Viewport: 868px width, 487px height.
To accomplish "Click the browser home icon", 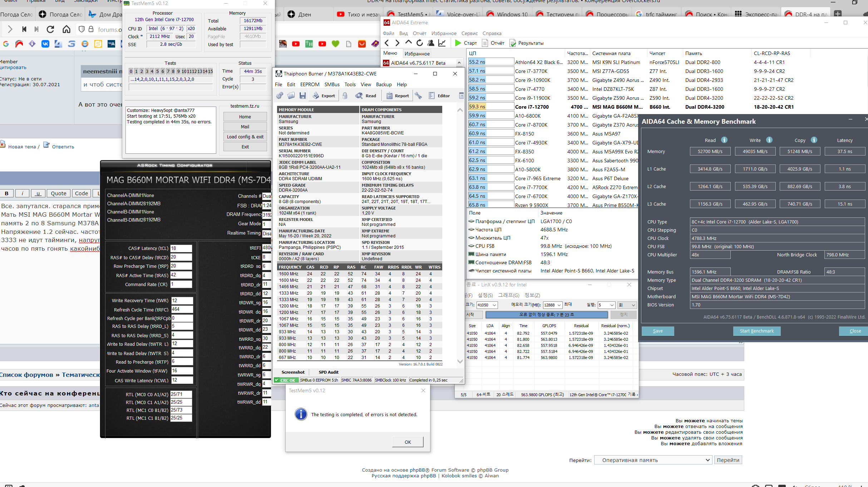I will (66, 29).
